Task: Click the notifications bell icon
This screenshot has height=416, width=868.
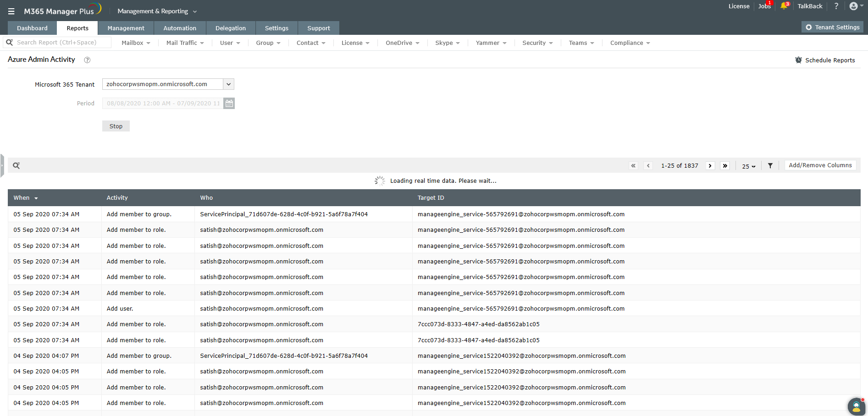Action: 784,6
